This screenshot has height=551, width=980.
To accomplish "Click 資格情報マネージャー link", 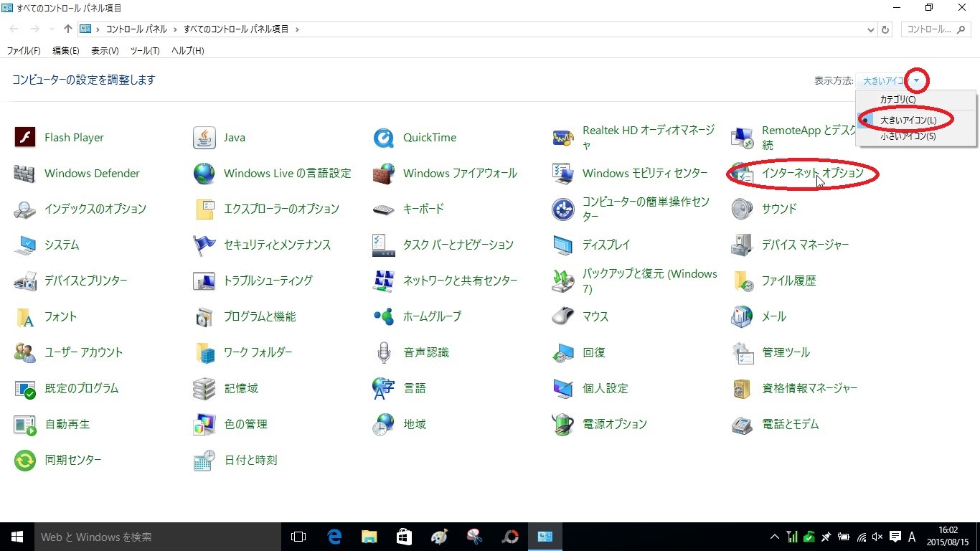I will pos(809,388).
